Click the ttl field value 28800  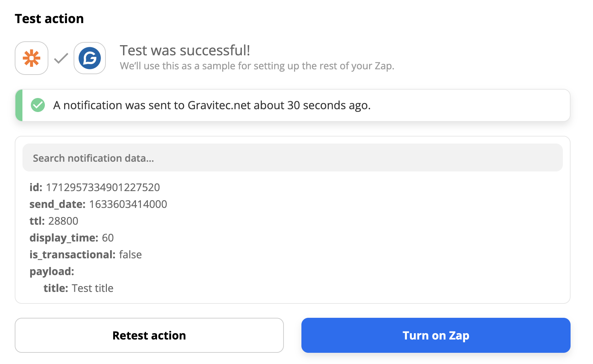click(63, 221)
